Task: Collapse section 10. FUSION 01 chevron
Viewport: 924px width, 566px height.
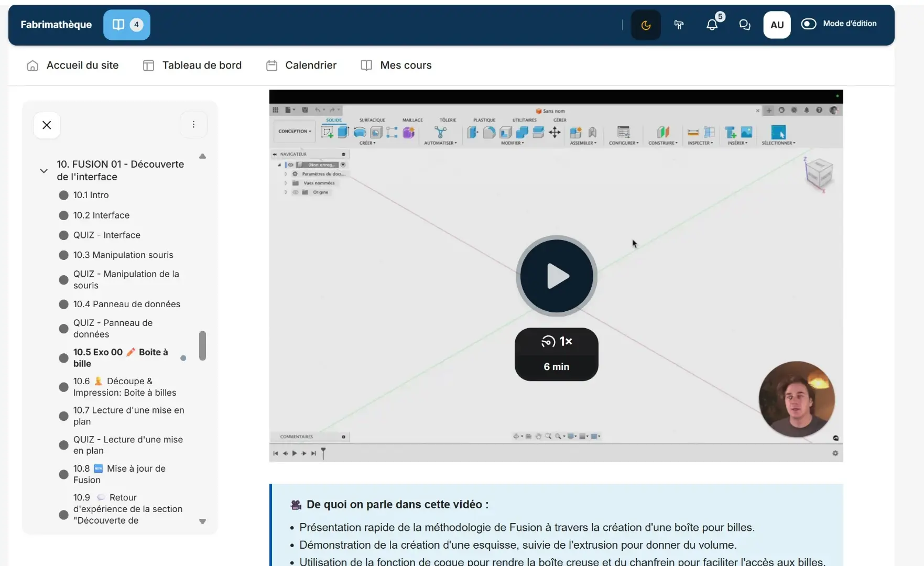Action: coord(44,171)
